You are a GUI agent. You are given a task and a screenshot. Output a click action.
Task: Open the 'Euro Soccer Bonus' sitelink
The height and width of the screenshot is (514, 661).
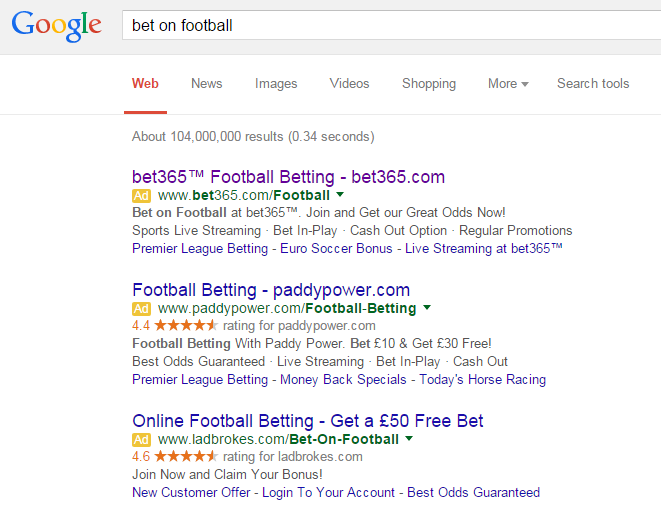pos(336,248)
